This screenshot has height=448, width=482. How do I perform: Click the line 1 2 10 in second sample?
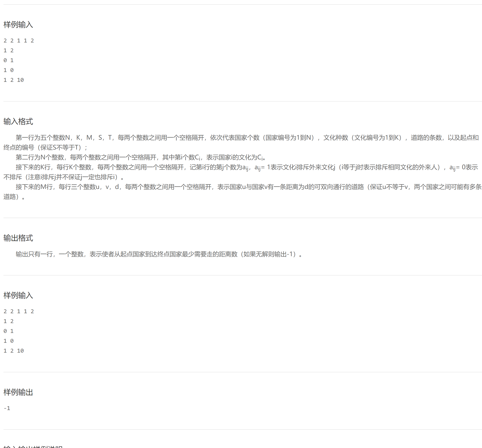point(13,350)
